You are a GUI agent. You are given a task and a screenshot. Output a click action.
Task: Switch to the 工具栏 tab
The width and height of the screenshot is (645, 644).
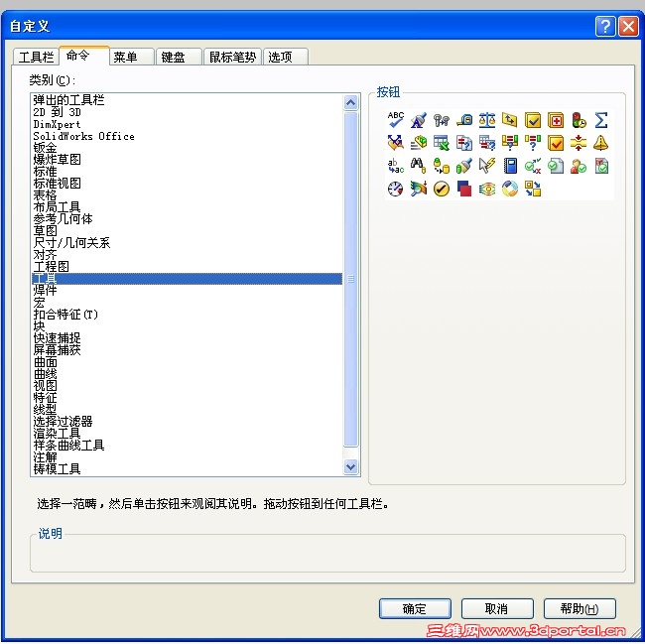pos(36,57)
